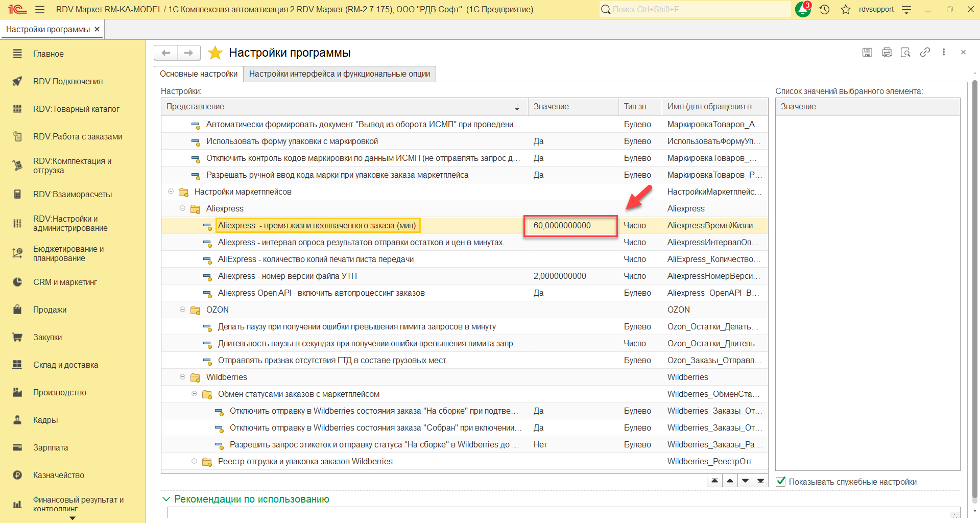The width and height of the screenshot is (980, 523).
Task: Add page to favorites star in title bar
Action: (846, 10)
